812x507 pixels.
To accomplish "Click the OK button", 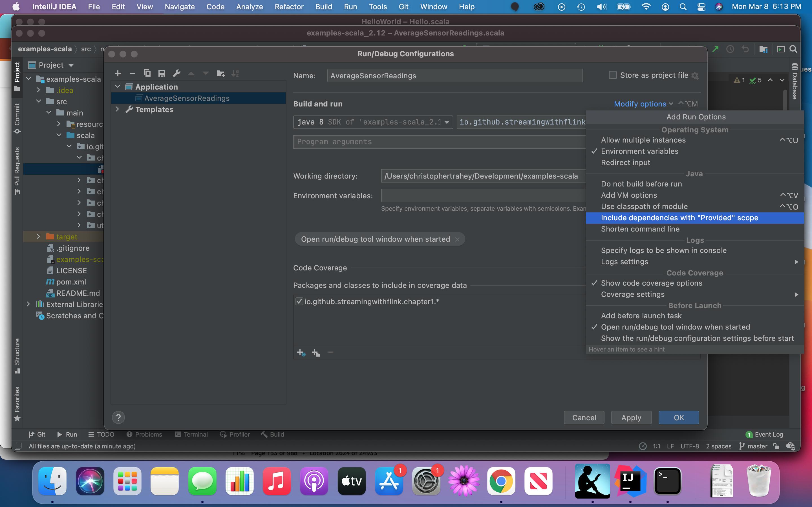I will tap(678, 417).
